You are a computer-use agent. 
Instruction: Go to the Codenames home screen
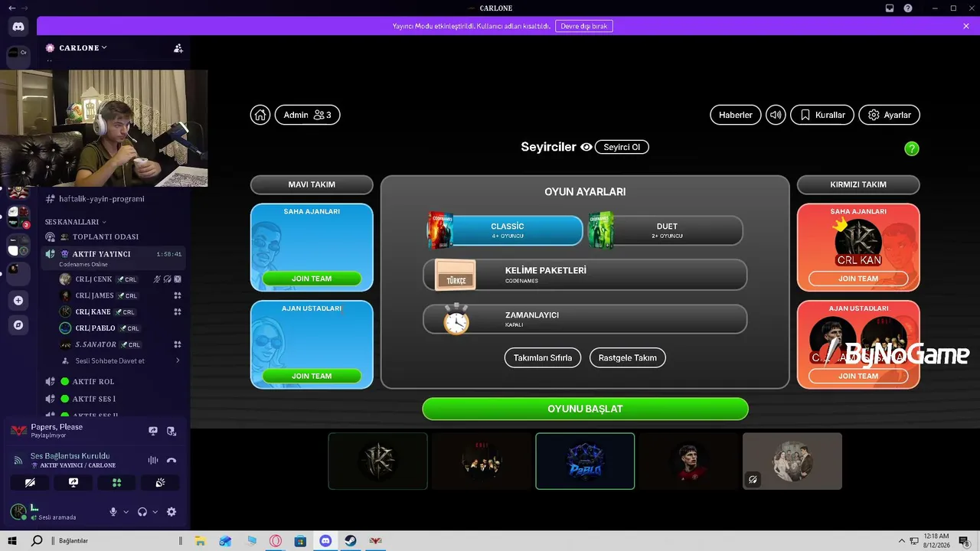[260, 115]
